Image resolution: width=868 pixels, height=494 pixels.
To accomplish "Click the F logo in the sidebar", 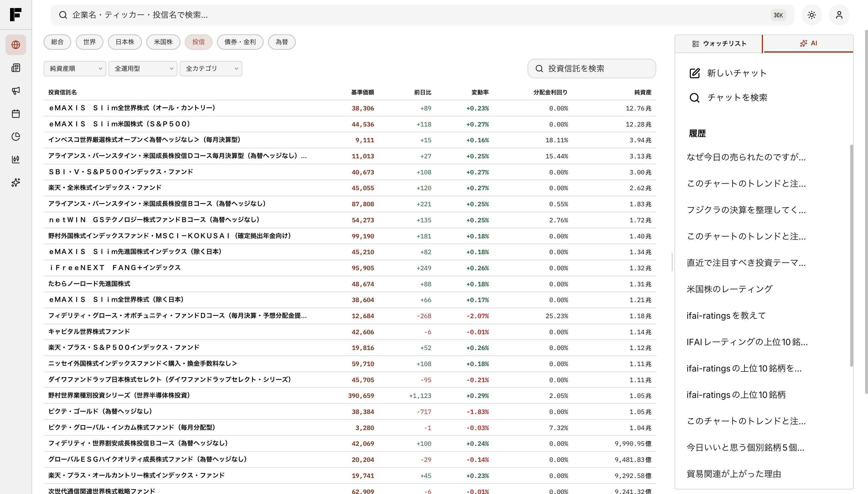I will coord(15,15).
